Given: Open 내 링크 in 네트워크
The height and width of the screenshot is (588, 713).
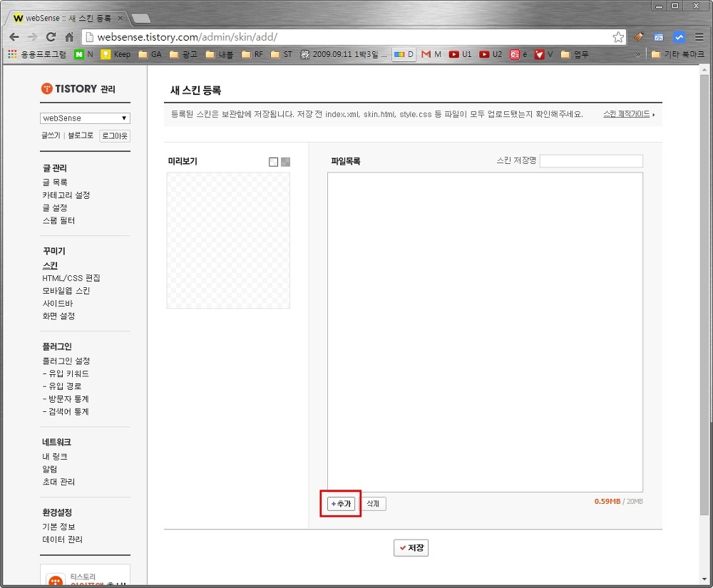Looking at the screenshot, I should click(55, 456).
